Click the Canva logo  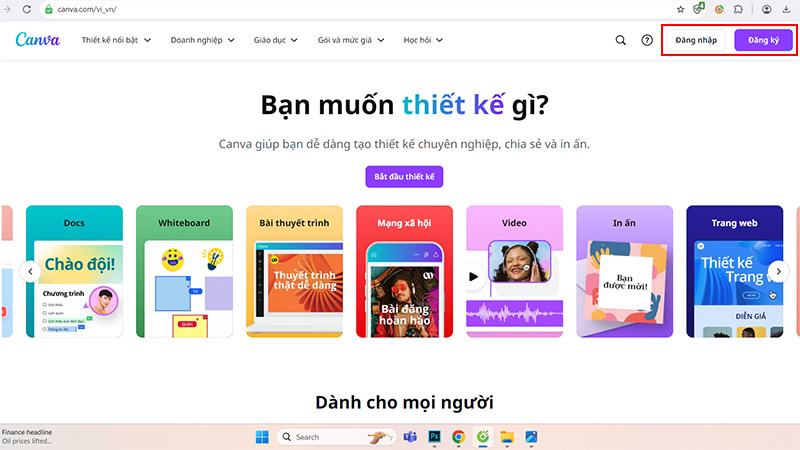[x=38, y=40]
